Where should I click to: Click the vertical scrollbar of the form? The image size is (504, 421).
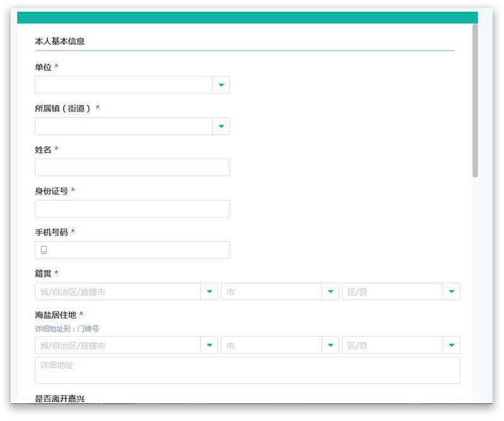(x=475, y=101)
